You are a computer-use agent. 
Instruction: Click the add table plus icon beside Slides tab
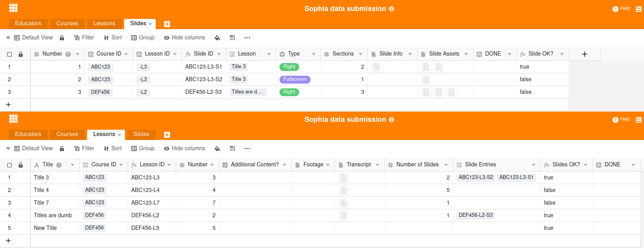[167, 24]
